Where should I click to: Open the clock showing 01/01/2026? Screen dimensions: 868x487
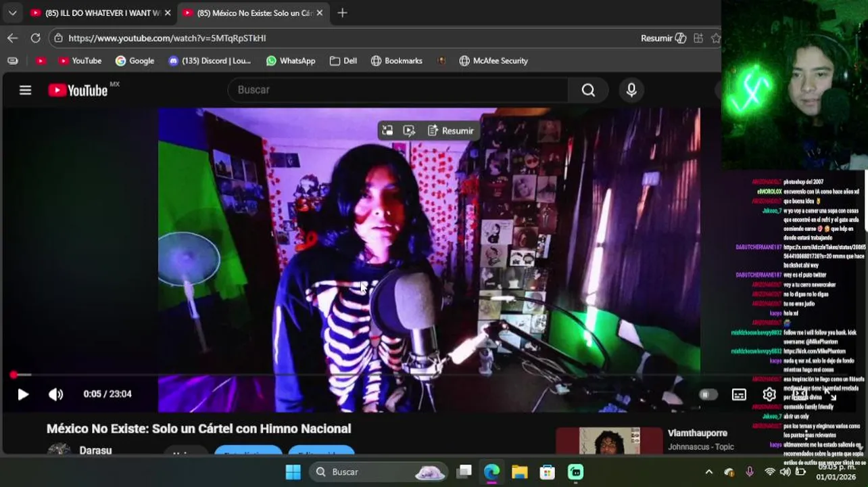pyautogui.click(x=836, y=471)
